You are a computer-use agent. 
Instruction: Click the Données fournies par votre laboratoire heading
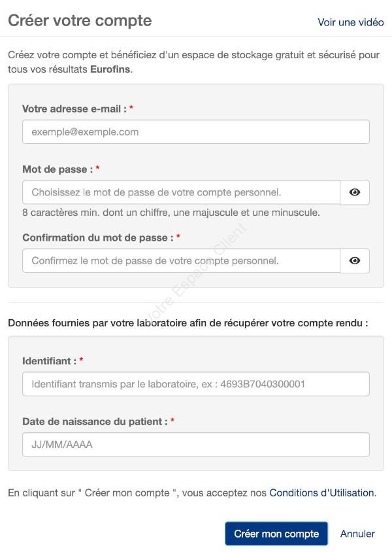[x=188, y=323]
